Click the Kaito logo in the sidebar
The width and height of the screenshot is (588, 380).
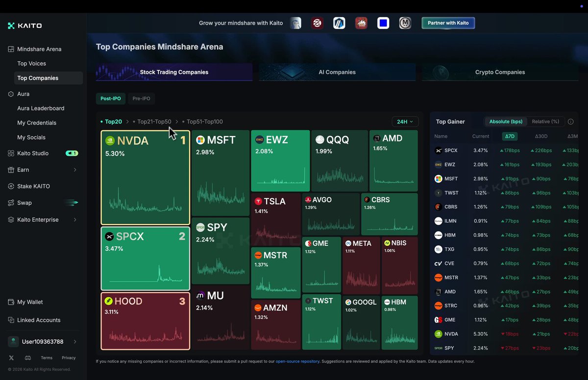point(25,25)
